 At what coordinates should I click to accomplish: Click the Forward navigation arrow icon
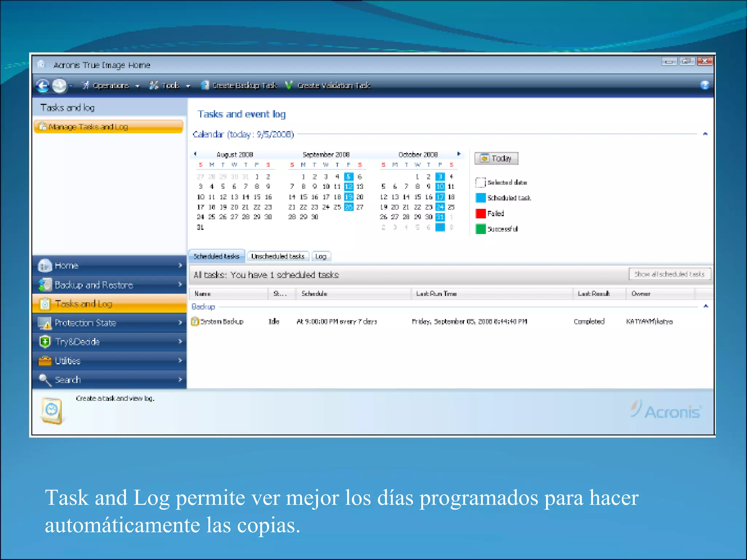pyautogui.click(x=59, y=86)
